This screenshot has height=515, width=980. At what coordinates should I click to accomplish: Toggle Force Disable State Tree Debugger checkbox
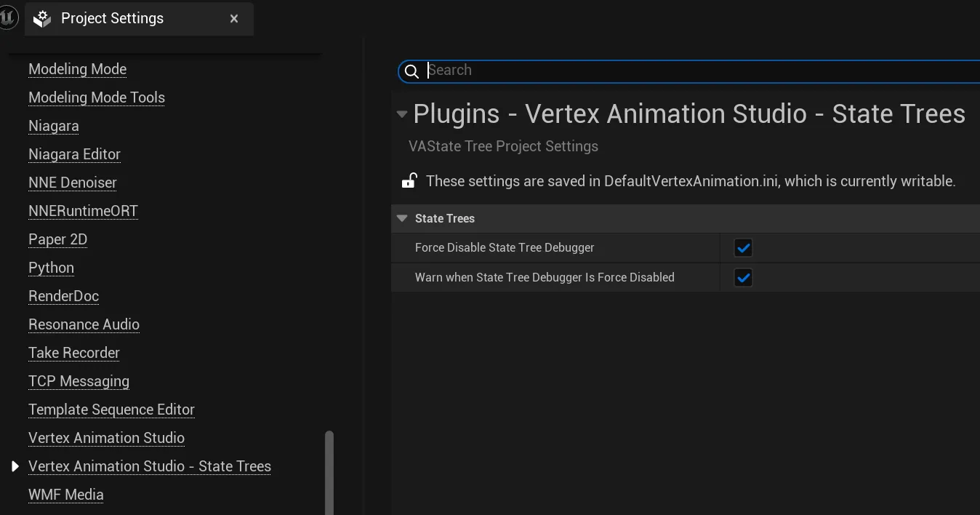(743, 248)
